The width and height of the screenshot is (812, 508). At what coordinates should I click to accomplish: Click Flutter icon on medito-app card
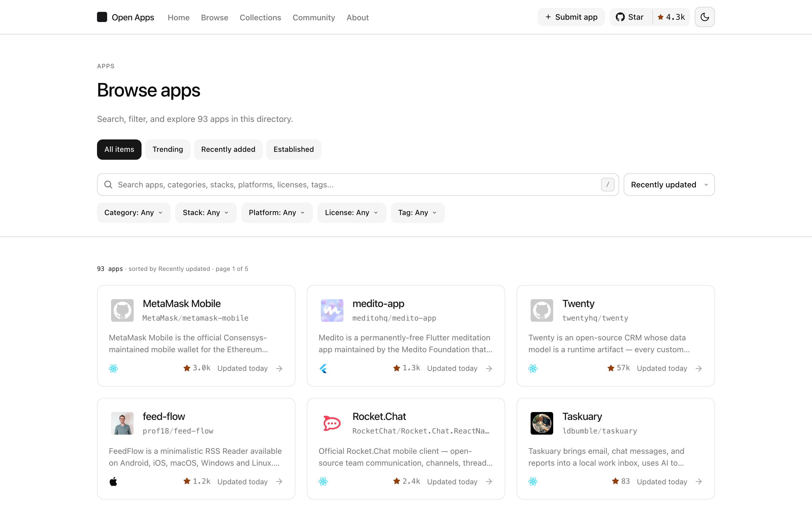click(323, 369)
